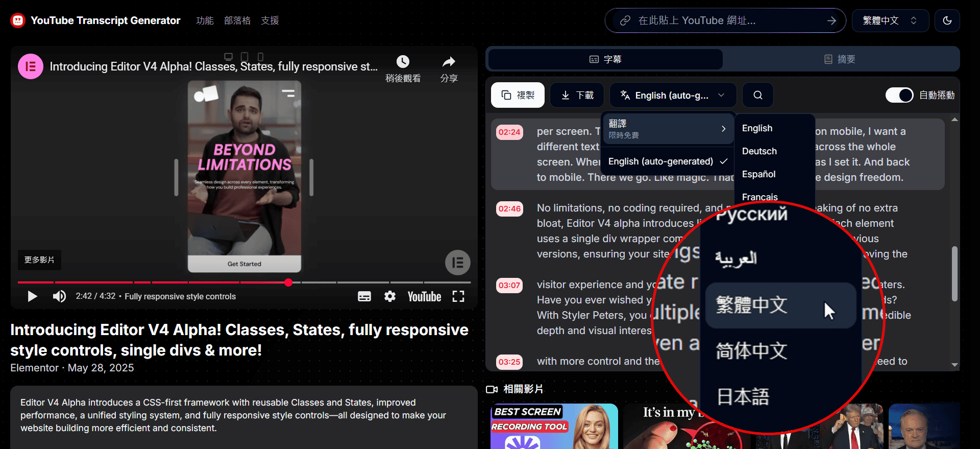
Task: Click the video settings gear icon
Action: coord(390,296)
